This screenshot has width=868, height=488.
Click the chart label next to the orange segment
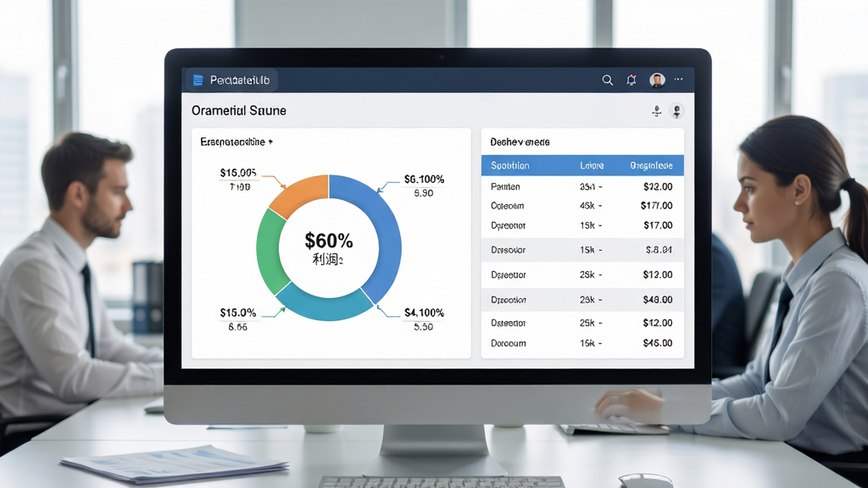point(238,173)
